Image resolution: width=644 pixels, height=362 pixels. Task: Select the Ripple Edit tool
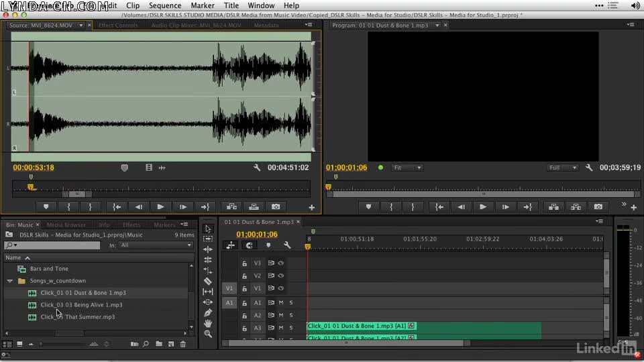208,249
